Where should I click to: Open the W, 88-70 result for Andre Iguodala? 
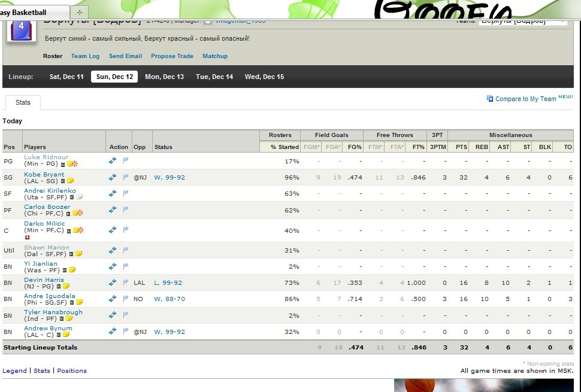(170, 299)
